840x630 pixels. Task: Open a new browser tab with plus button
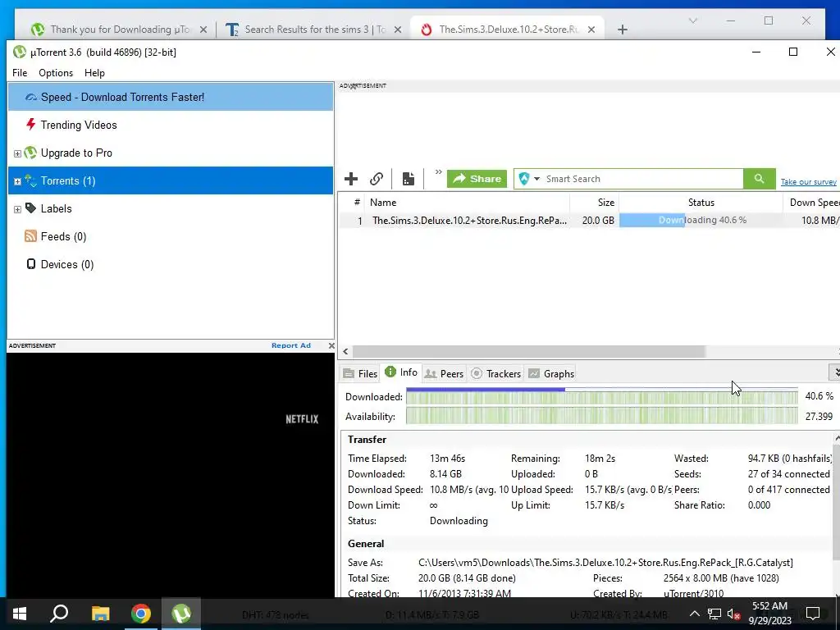622,30
